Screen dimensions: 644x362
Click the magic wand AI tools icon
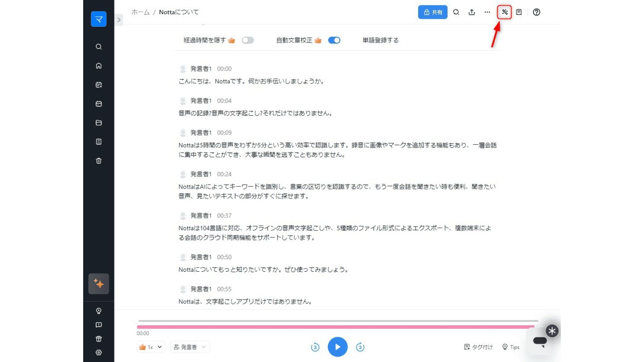pyautogui.click(x=504, y=12)
